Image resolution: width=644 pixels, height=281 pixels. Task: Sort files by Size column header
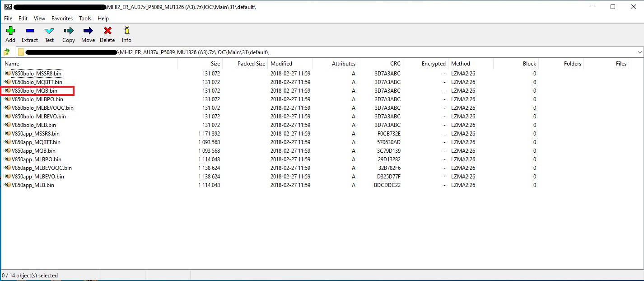click(215, 64)
